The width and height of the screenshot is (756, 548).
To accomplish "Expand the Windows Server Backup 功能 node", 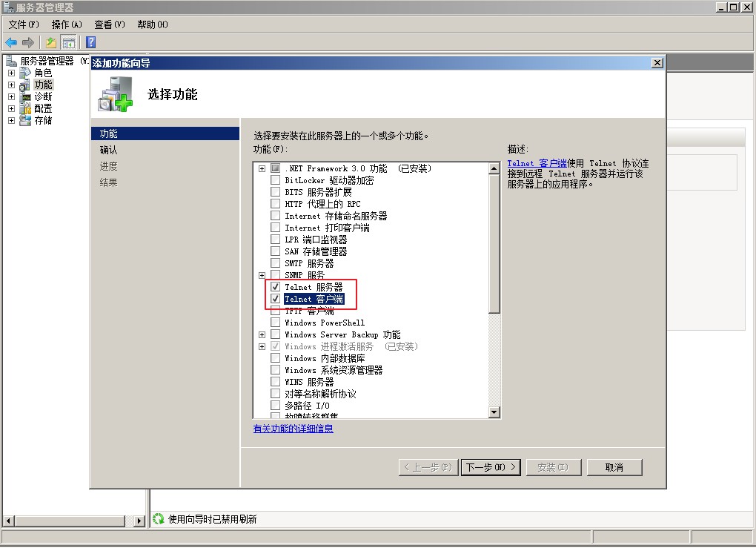I will (262, 334).
